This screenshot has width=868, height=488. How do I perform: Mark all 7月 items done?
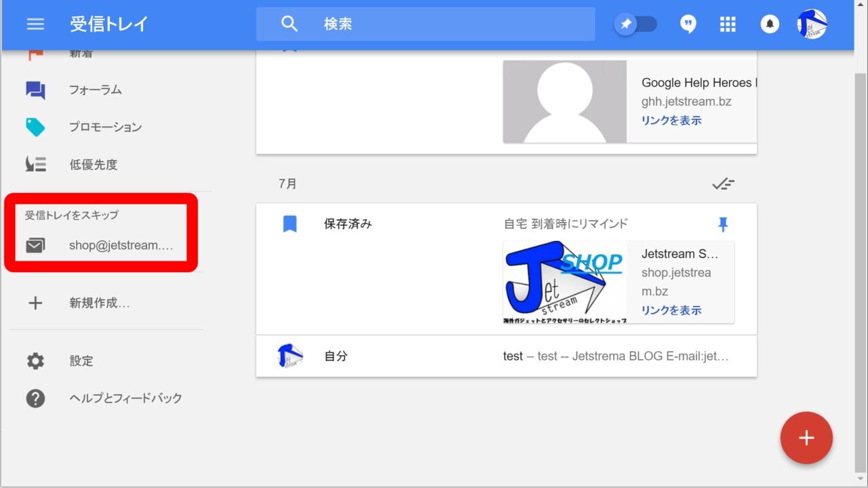(723, 184)
